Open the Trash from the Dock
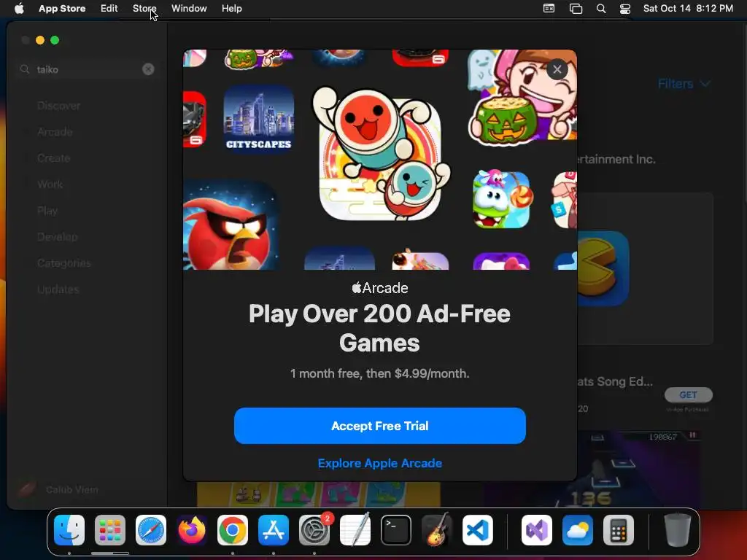Screen dimensions: 747x560 click(678, 530)
